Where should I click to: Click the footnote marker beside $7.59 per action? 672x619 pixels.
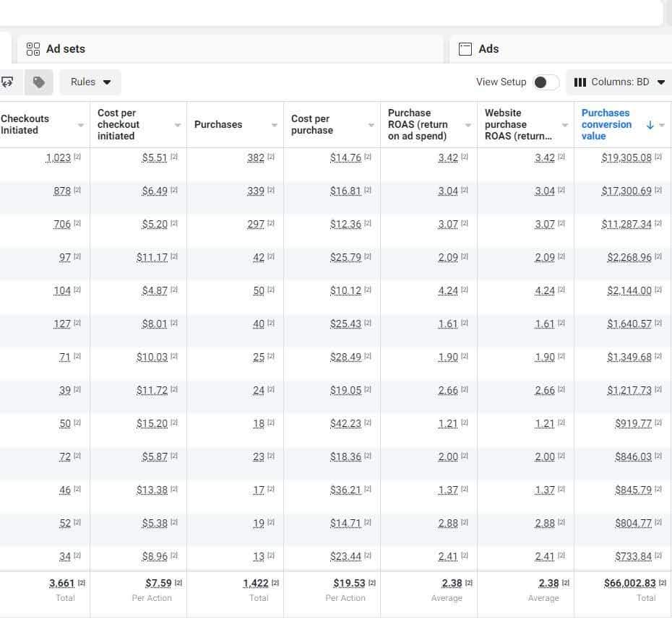tap(178, 583)
